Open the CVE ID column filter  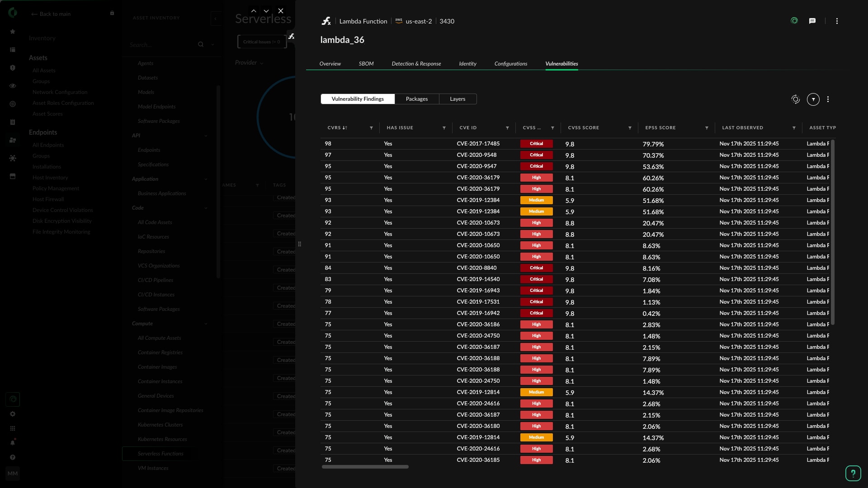click(x=507, y=128)
